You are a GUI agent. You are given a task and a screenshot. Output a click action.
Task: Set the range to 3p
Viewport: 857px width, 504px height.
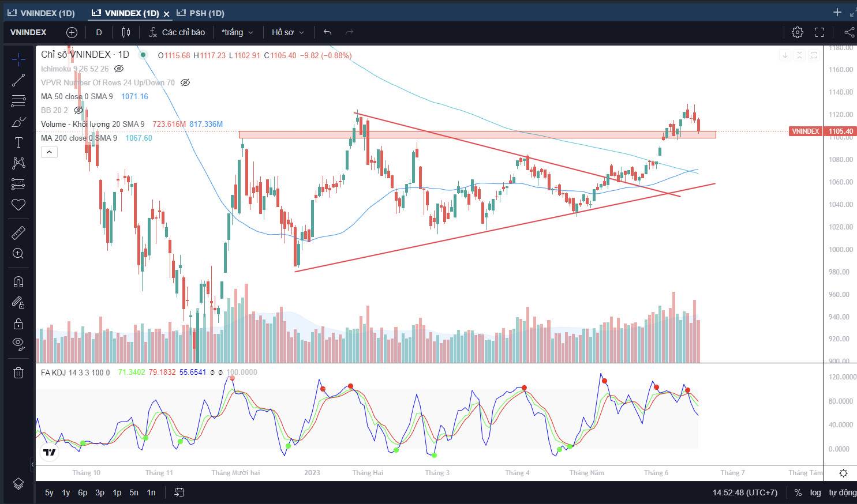(x=100, y=492)
